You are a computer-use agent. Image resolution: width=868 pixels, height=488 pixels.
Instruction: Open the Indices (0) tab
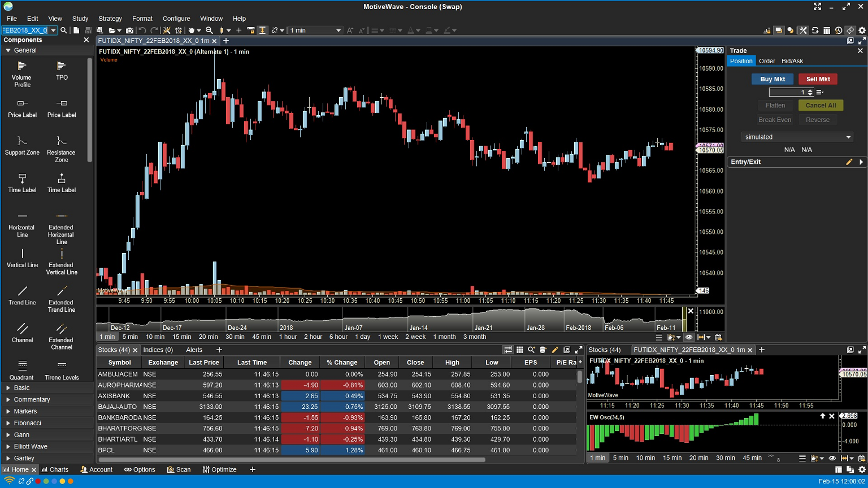158,350
